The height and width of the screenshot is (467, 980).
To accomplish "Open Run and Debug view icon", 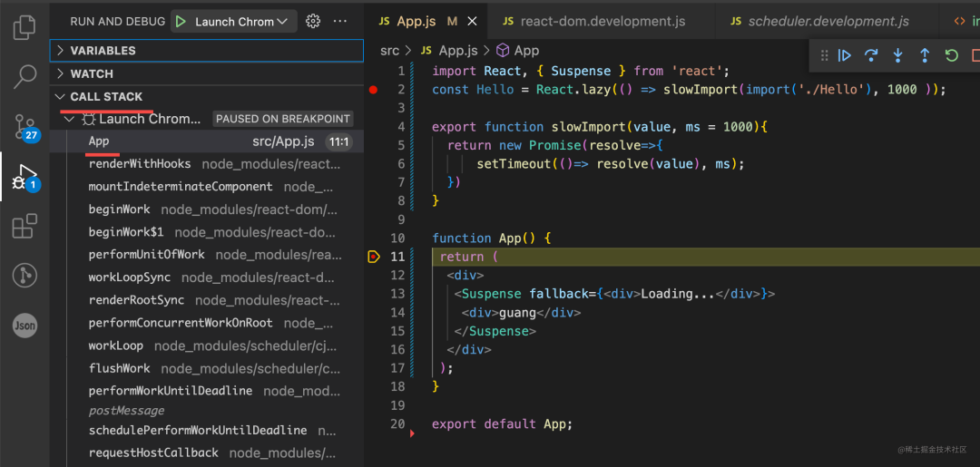I will tap(25, 178).
